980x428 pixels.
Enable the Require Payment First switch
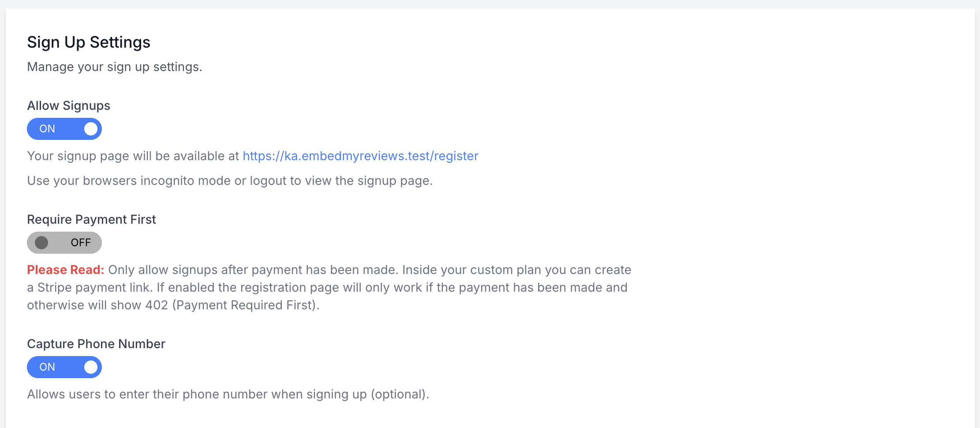[x=64, y=243]
